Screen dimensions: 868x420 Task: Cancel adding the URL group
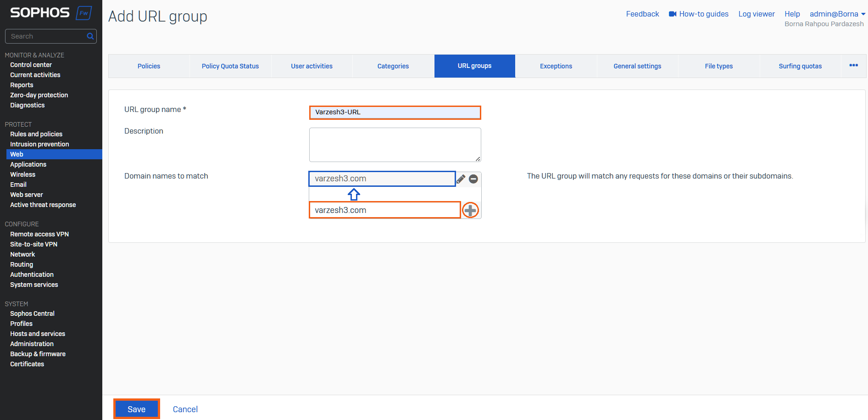(185, 409)
